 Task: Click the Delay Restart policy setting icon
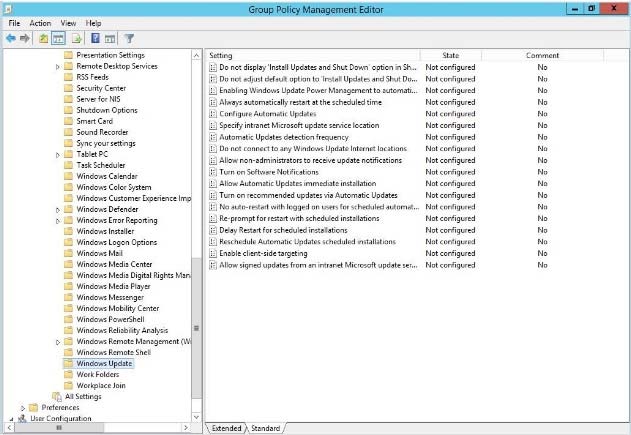coord(213,230)
